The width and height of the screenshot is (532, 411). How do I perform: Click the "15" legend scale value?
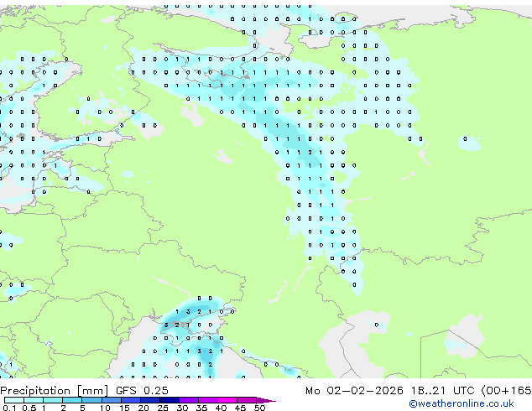[124, 408]
